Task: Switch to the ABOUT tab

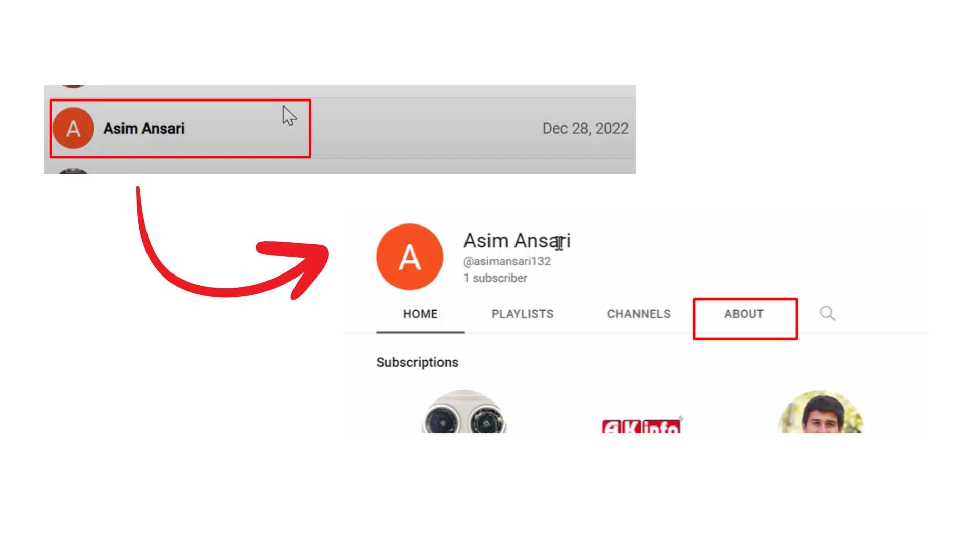Action: point(744,314)
